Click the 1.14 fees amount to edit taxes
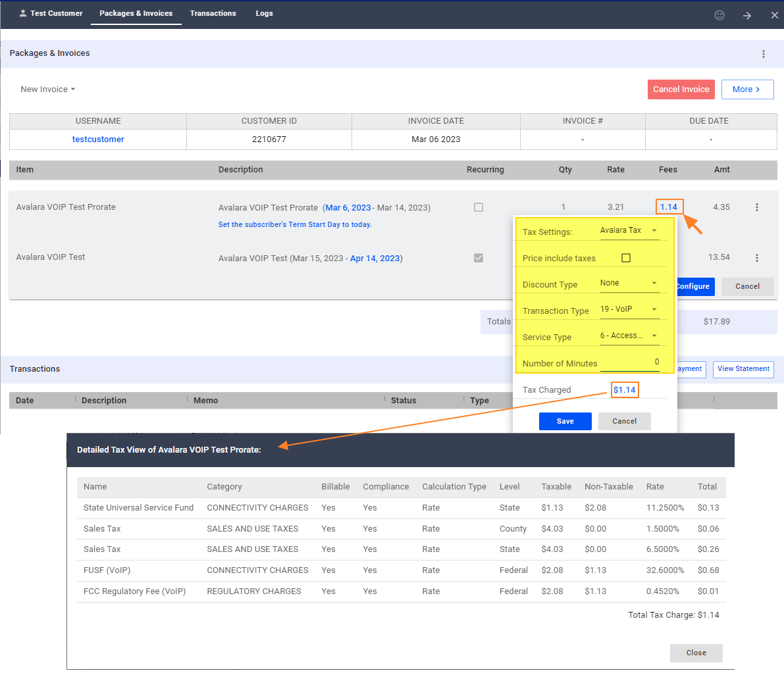The height and width of the screenshot is (675, 784). pos(669,207)
